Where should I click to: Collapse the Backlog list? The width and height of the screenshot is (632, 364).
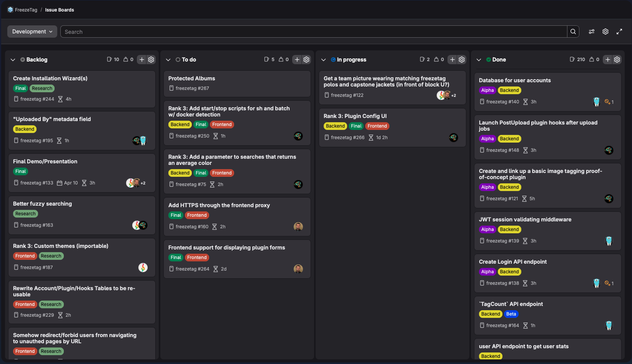[x=13, y=60]
